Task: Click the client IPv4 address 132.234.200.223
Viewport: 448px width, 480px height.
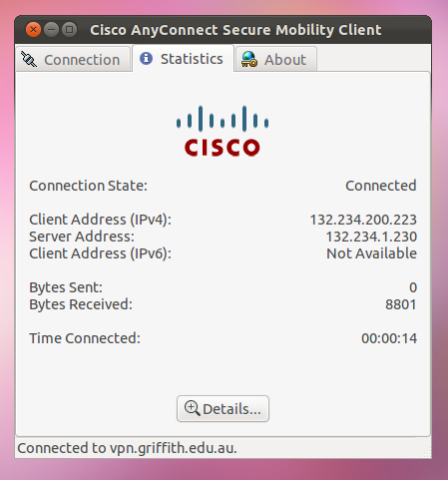Action: pyautogui.click(x=363, y=220)
